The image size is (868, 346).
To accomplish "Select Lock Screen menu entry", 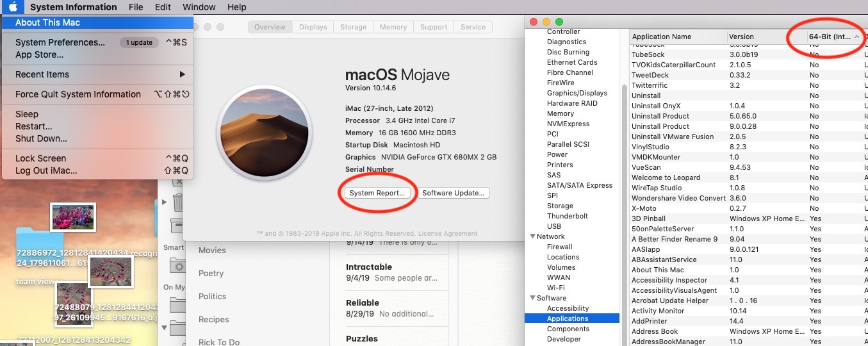I will 97,158.
